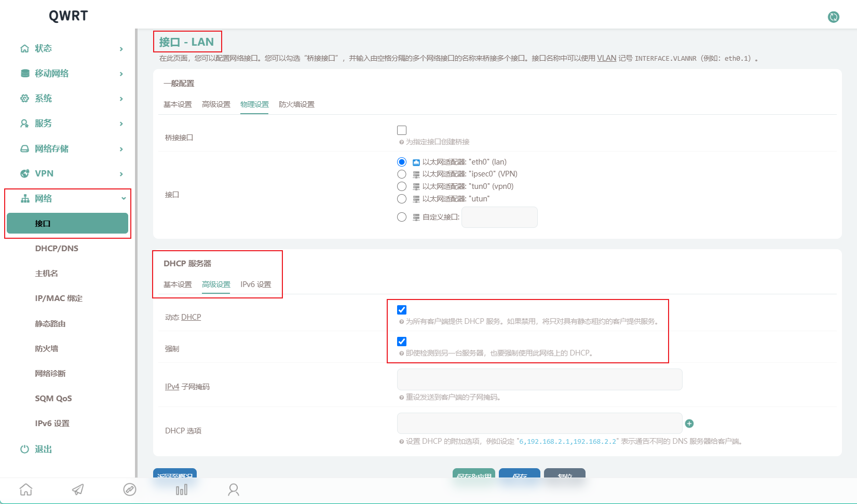857x504 pixels.
Task: Click the globe icon beside VPN
Action: pos(24,173)
